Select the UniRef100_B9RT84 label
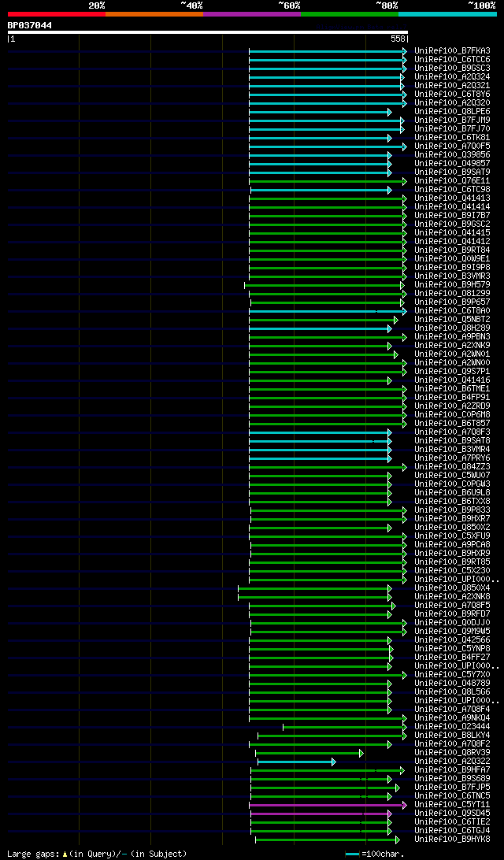 [x=453, y=250]
